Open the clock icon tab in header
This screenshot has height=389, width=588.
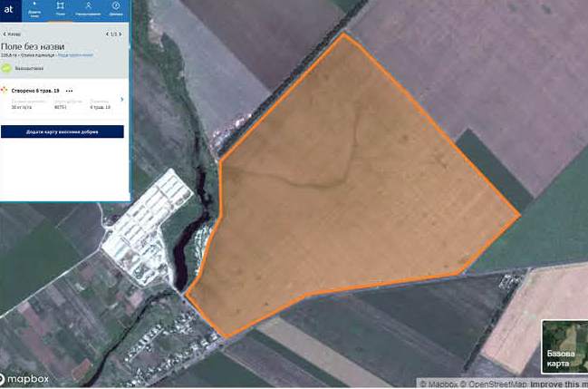(116, 10)
